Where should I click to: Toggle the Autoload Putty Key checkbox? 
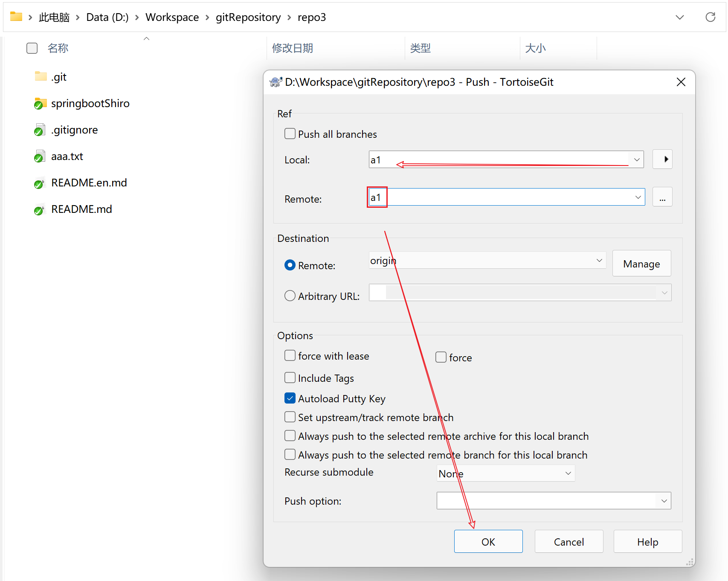(290, 398)
